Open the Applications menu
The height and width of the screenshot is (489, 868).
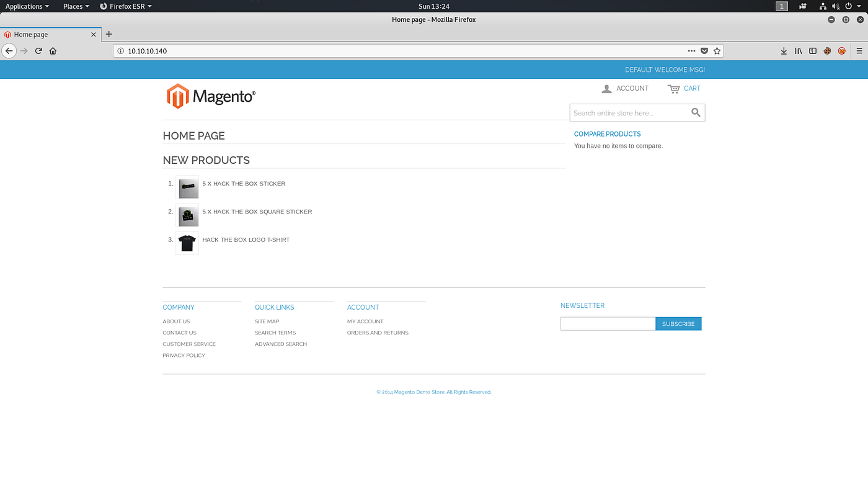click(27, 6)
